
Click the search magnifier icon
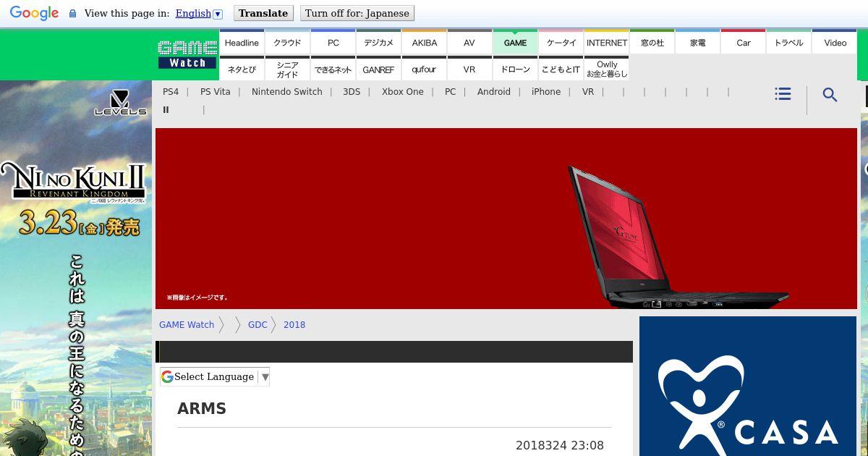coord(830,95)
